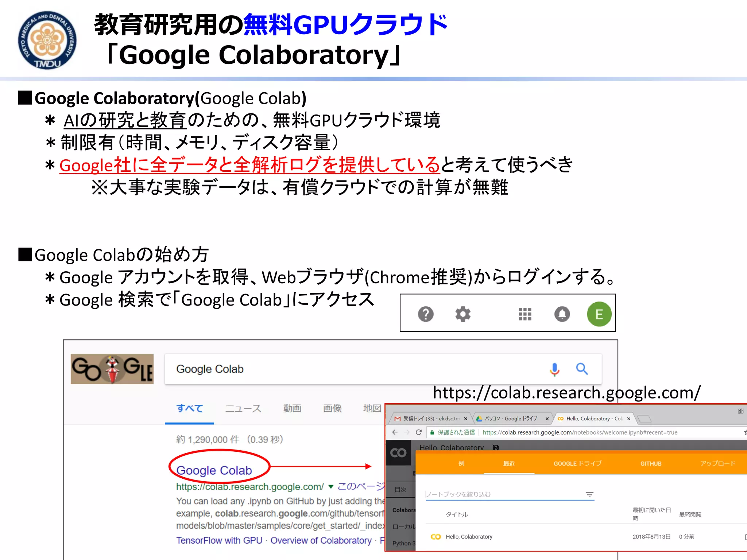Click the blue search magnifier icon
The width and height of the screenshot is (747, 560).
click(x=582, y=369)
